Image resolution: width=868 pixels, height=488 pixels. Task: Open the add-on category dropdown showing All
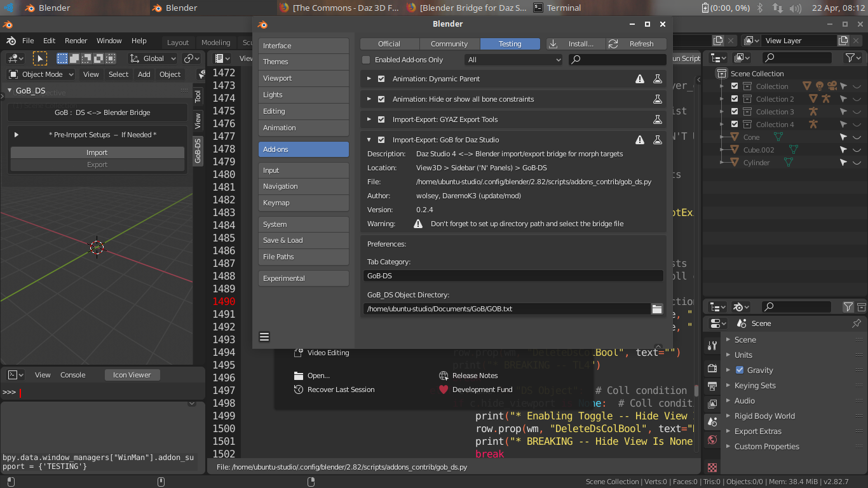[513, 60]
